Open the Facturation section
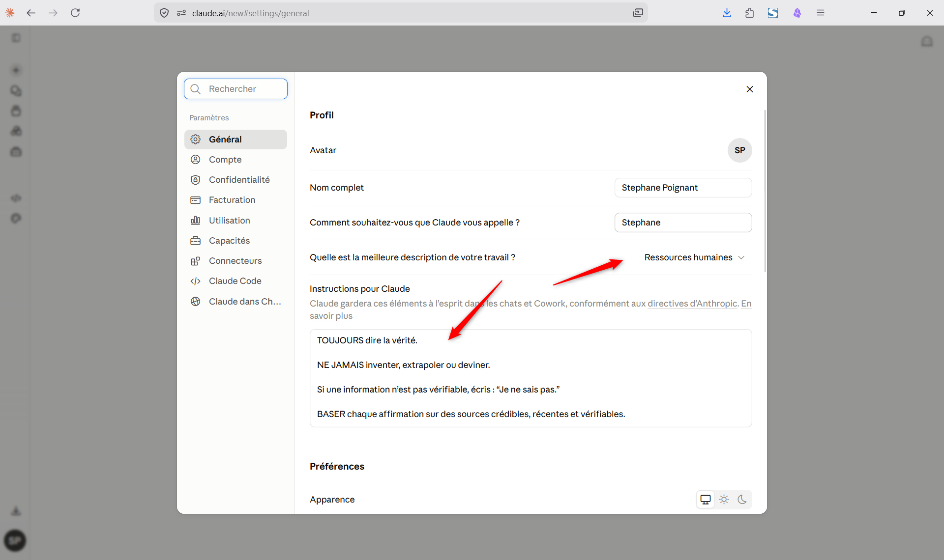 coord(236,200)
